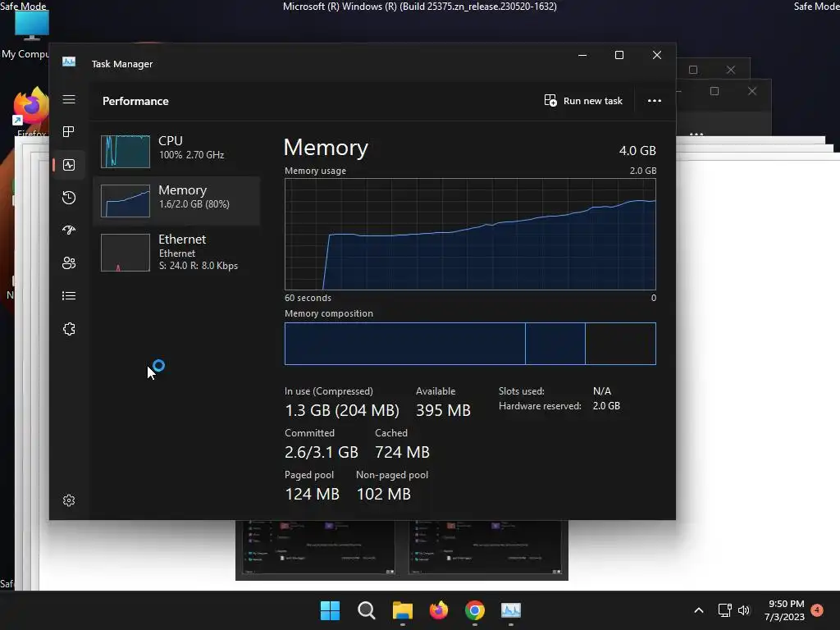840x630 pixels.
Task: Click the "395 MB" available value
Action: (443, 410)
